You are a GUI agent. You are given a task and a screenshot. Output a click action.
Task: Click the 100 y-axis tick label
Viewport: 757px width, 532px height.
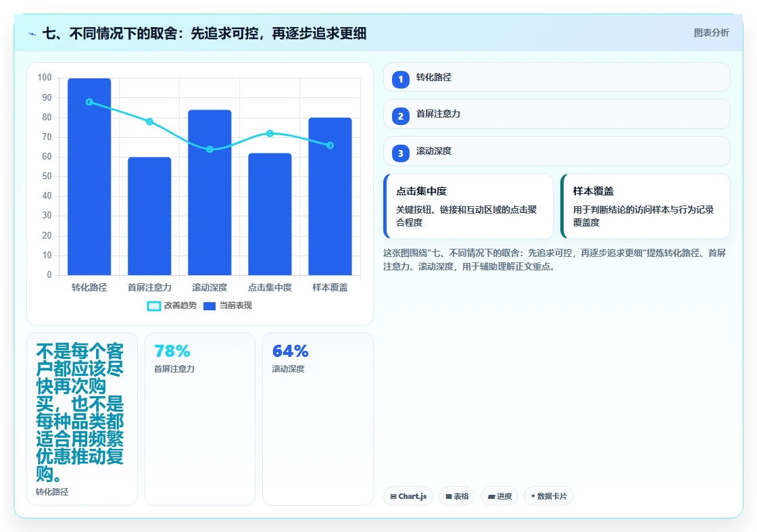(45, 78)
